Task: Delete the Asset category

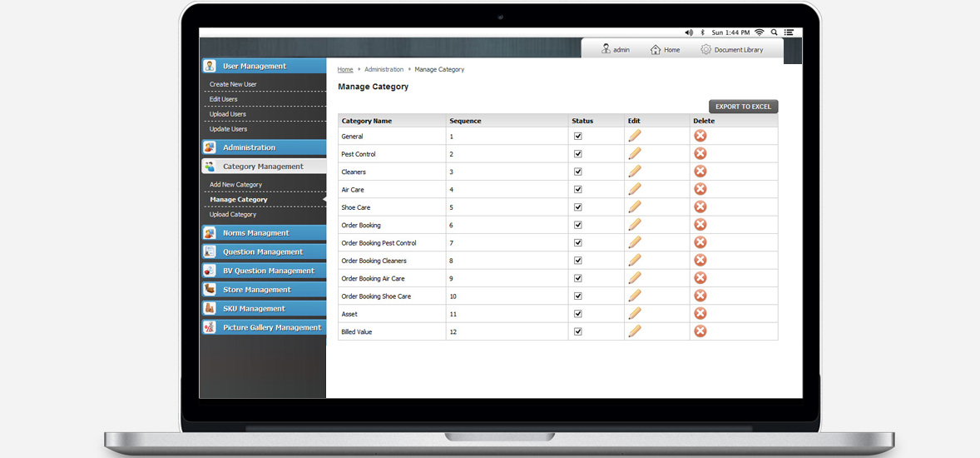Action: click(x=700, y=313)
